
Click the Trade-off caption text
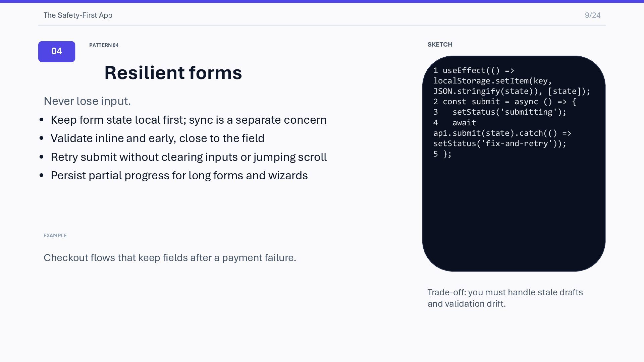pos(505,298)
